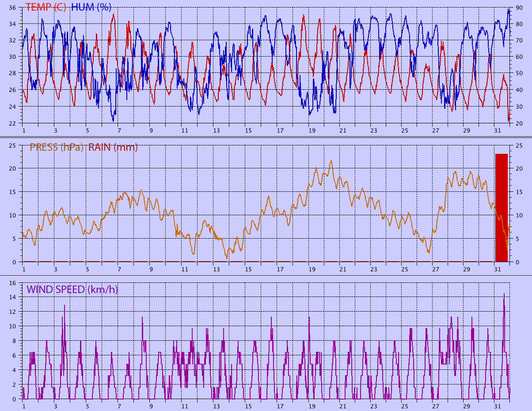532x411 pixels.
Task: Click 26 on the temperature axis
Action: (x=12, y=90)
